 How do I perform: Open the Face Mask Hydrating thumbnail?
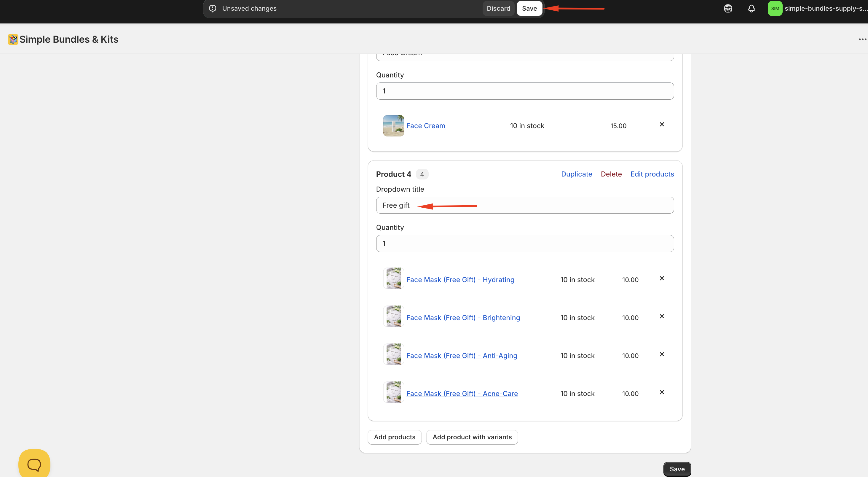[393, 279]
